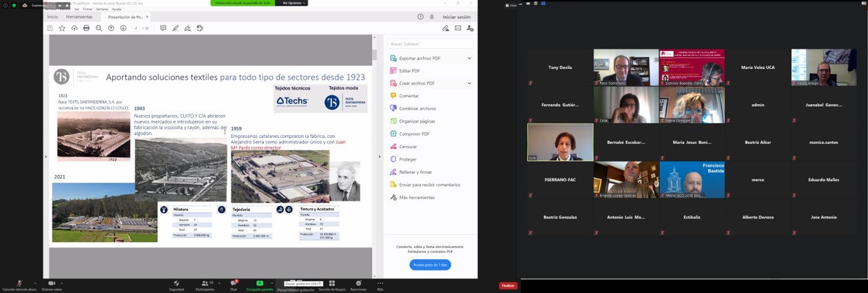Toggle camera with Detener video
This screenshot has height=293, width=868.
tap(51, 284)
